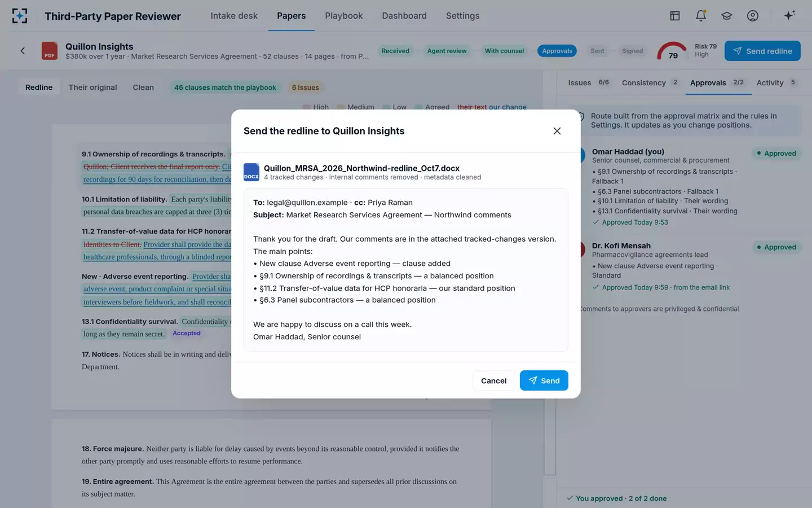
Task: Open the notifications bell
Action: 701,16
